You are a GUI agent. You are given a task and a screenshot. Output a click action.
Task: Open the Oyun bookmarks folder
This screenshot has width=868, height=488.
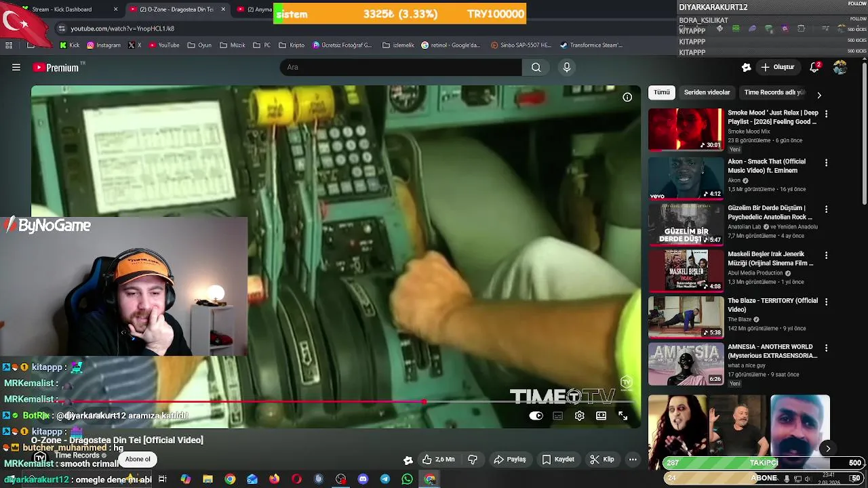[x=199, y=45]
